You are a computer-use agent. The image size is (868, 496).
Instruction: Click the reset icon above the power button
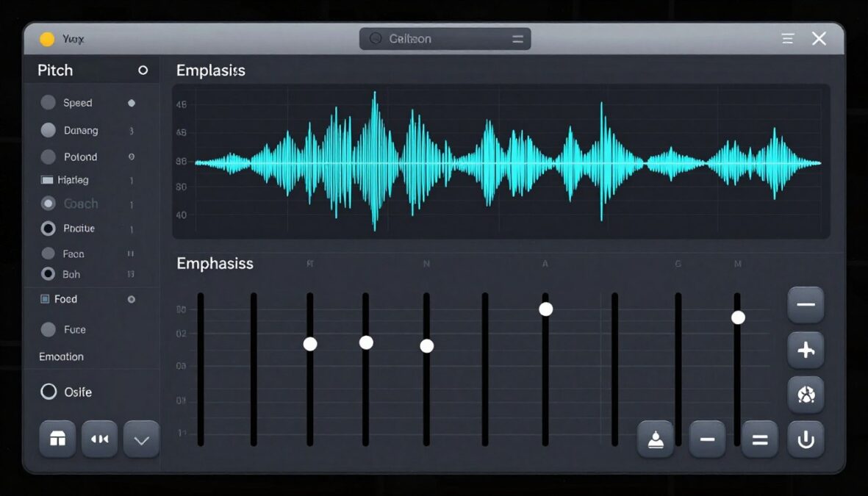[806, 395]
